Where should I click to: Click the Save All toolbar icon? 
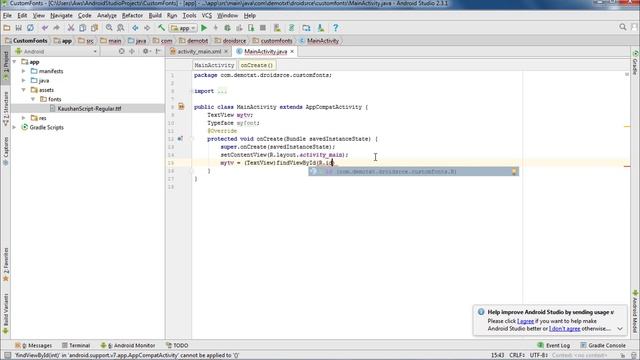pos(18,28)
